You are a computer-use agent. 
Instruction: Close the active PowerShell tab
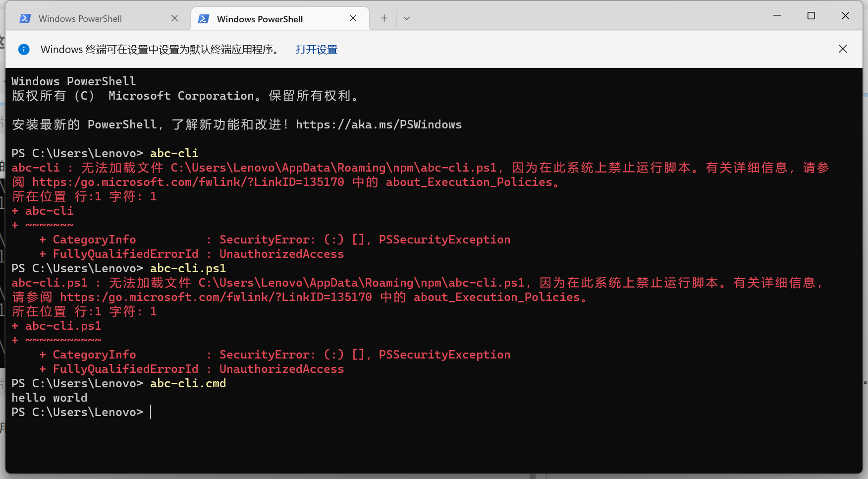tap(353, 18)
